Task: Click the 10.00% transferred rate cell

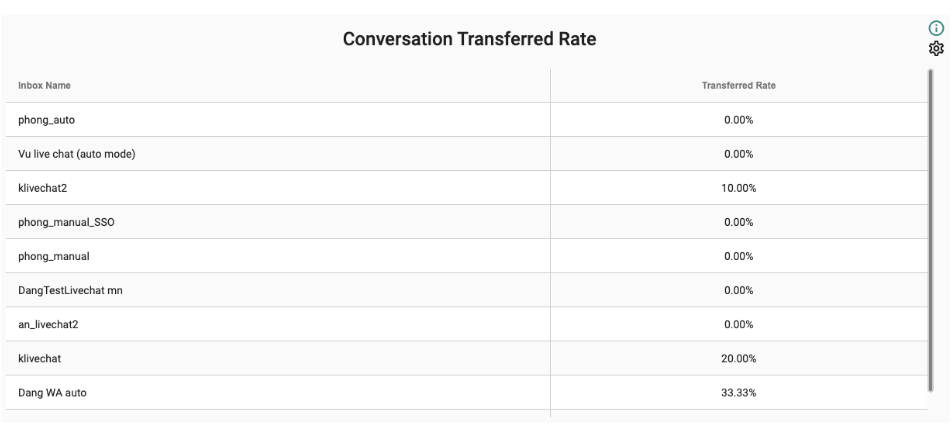Action: click(738, 188)
